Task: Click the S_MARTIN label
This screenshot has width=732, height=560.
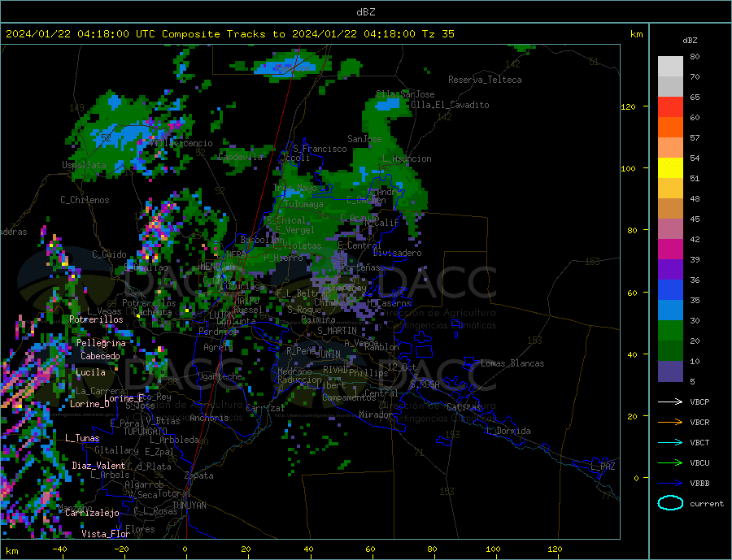Action: pyautogui.click(x=337, y=331)
